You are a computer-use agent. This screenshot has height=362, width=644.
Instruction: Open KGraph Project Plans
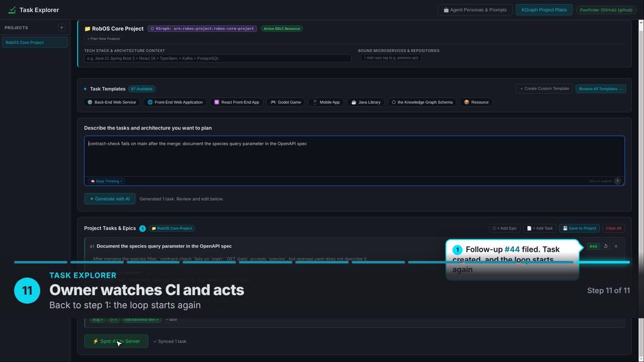click(x=544, y=10)
